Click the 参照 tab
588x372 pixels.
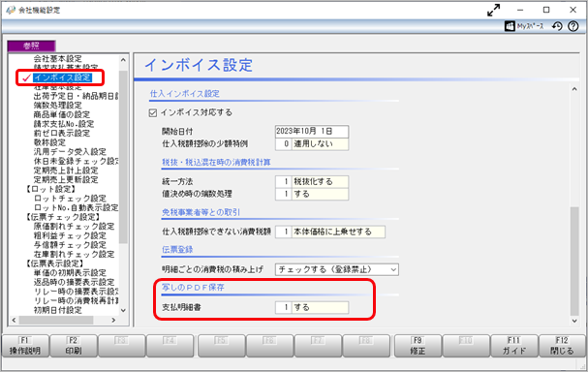click(x=32, y=46)
